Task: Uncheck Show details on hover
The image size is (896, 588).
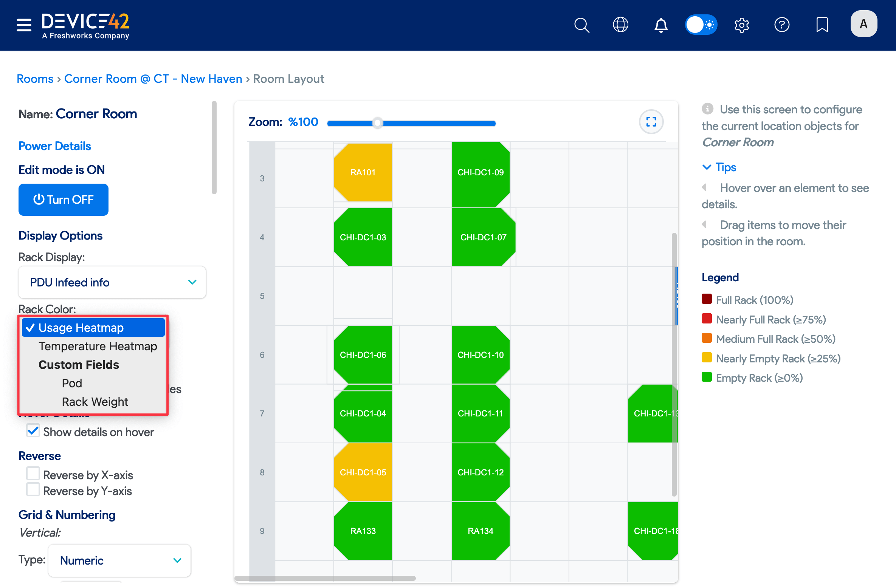Action: pyautogui.click(x=33, y=431)
